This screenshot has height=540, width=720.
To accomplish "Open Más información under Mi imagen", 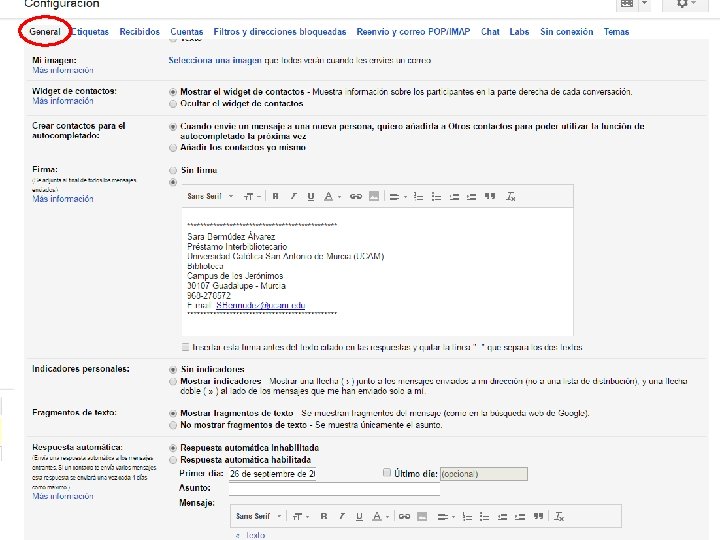I will click(63, 70).
